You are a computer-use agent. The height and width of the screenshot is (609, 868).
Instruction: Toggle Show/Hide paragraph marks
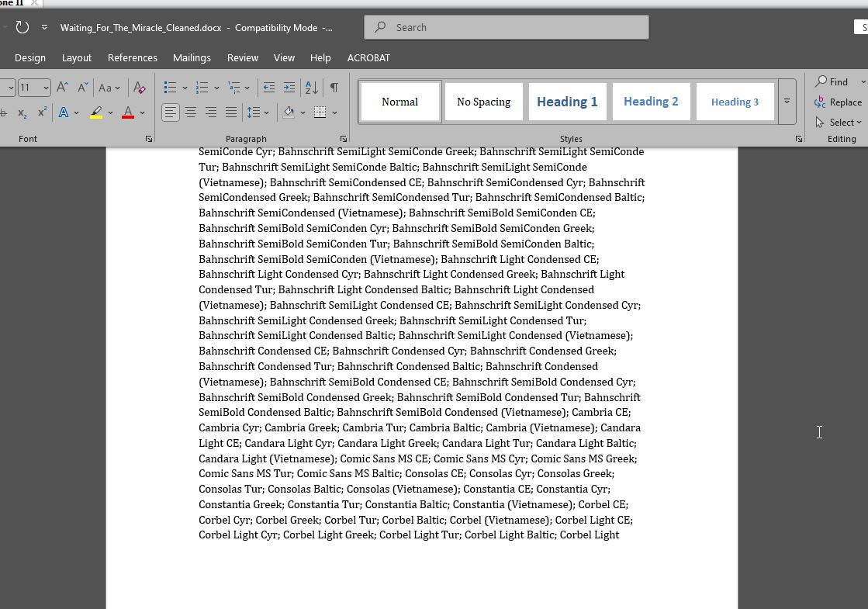click(x=334, y=88)
